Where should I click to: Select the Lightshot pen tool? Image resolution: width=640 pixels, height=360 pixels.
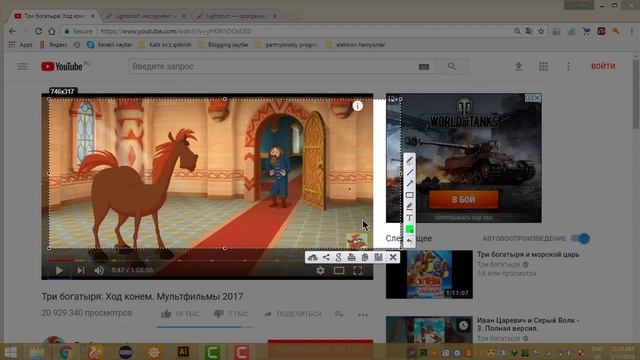click(x=409, y=160)
